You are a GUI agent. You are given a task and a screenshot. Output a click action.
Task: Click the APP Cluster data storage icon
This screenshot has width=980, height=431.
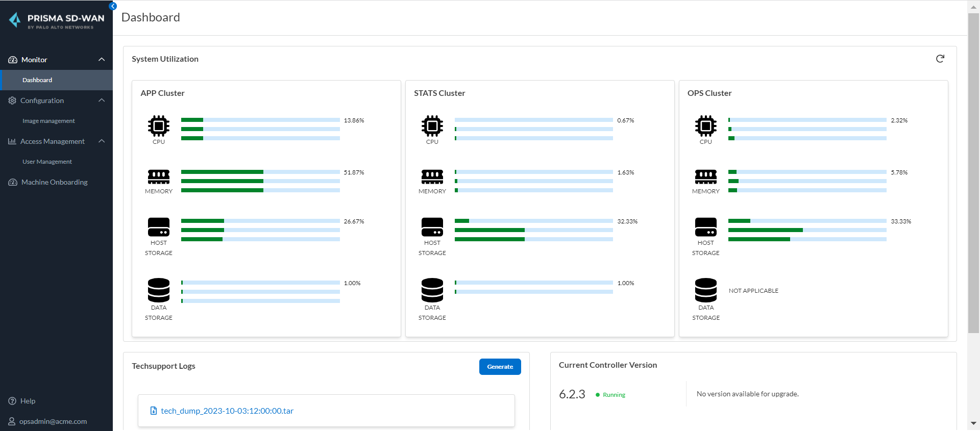click(x=159, y=290)
